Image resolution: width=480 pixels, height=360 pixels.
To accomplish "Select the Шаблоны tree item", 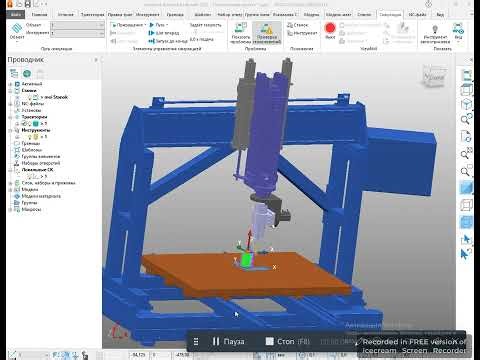I will (32, 150).
